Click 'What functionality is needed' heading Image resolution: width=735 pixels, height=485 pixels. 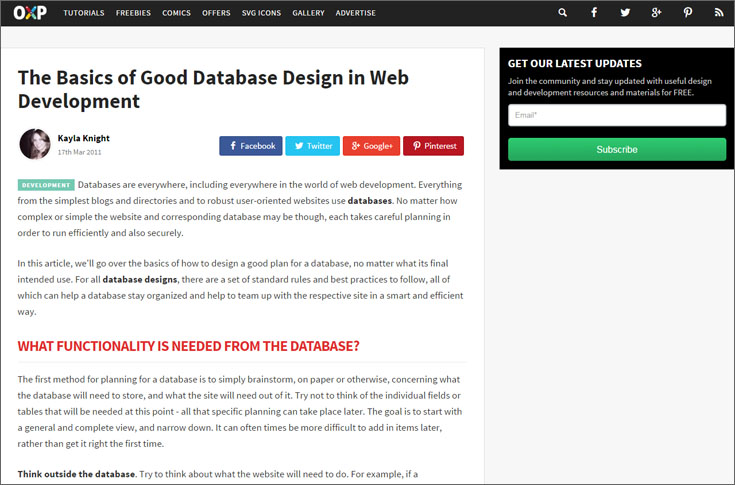tap(188, 346)
